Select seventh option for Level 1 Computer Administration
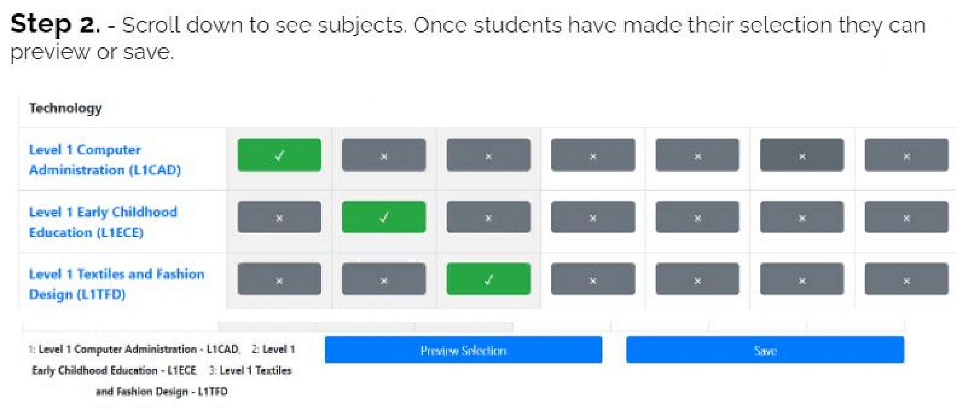Screen dimensions: 980x410 tap(906, 155)
